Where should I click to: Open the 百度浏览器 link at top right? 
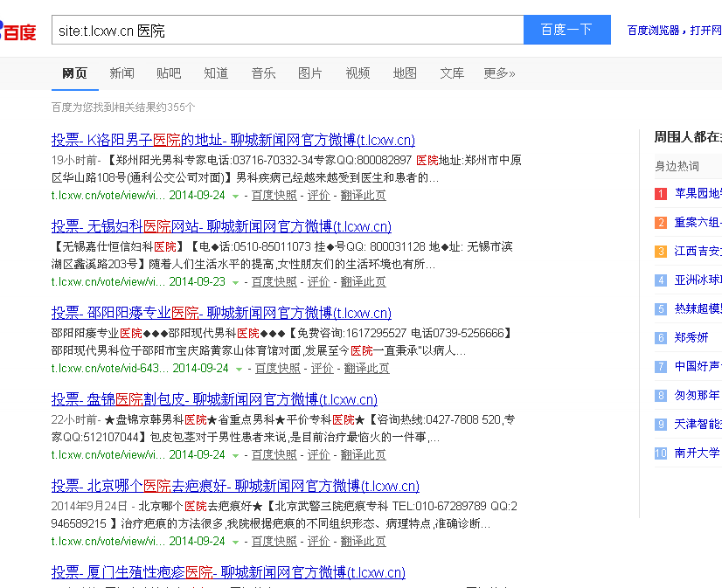tap(652, 29)
